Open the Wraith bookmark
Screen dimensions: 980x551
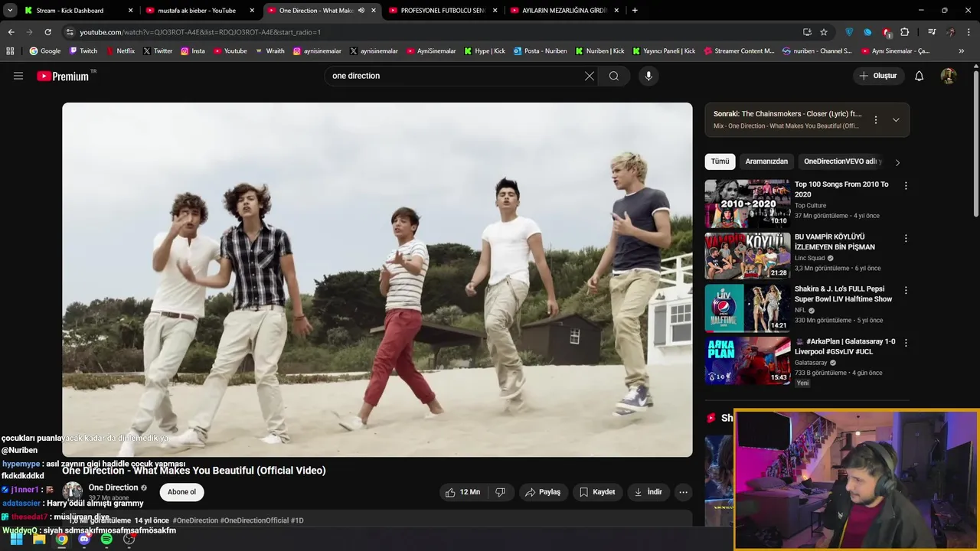pyautogui.click(x=269, y=51)
